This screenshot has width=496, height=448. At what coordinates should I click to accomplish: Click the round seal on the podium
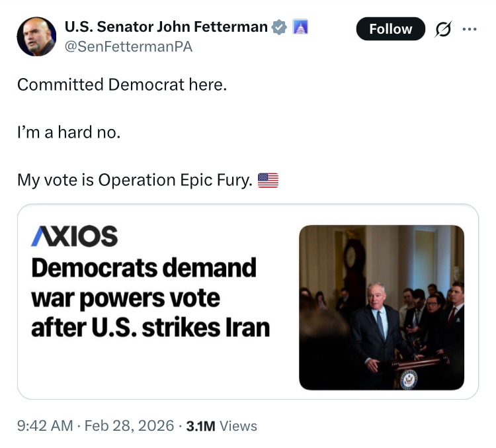tap(409, 379)
